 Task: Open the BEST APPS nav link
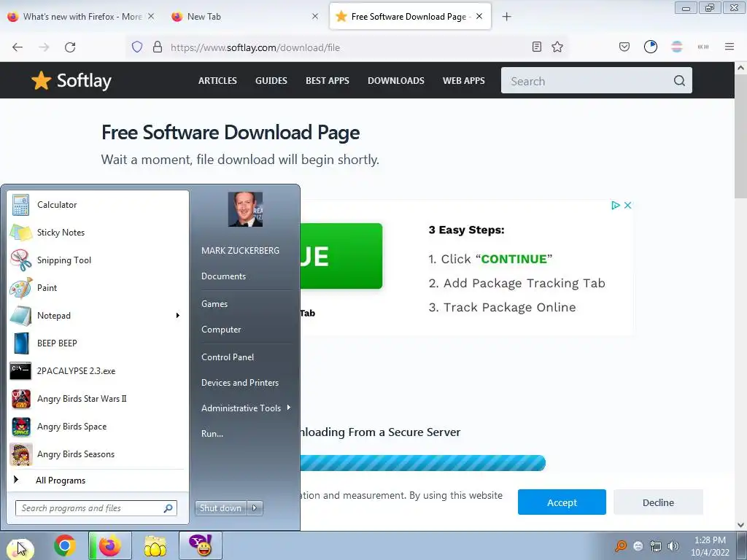pyautogui.click(x=328, y=80)
